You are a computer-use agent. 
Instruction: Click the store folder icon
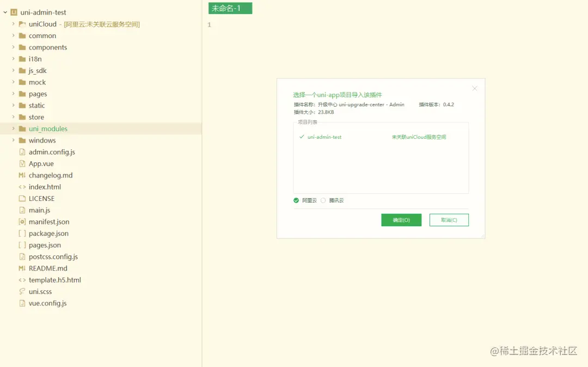[x=22, y=117]
